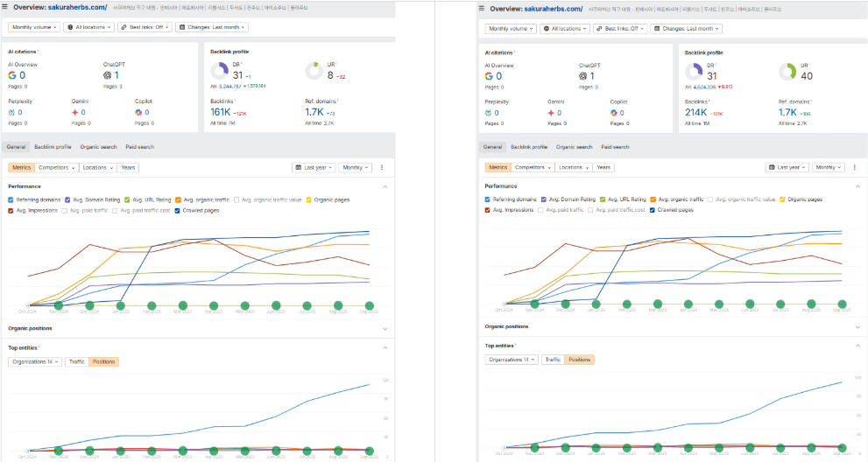This screenshot has height=462, width=868.
Task: Enable Avg. paid traffic checkbox, right panel
Action: click(541, 210)
